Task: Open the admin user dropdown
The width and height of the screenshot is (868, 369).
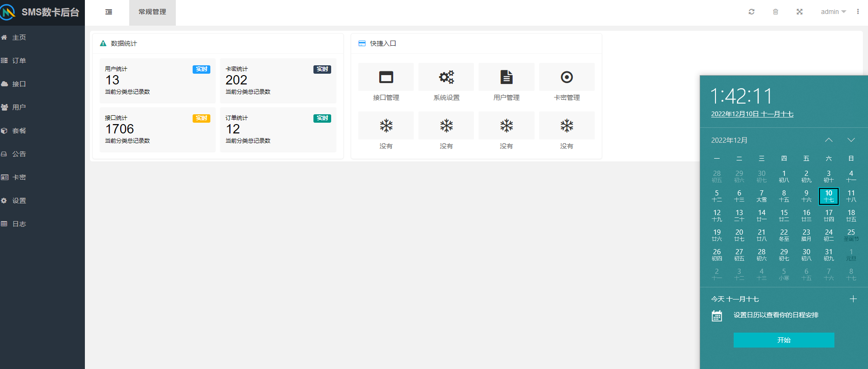Action: (833, 12)
